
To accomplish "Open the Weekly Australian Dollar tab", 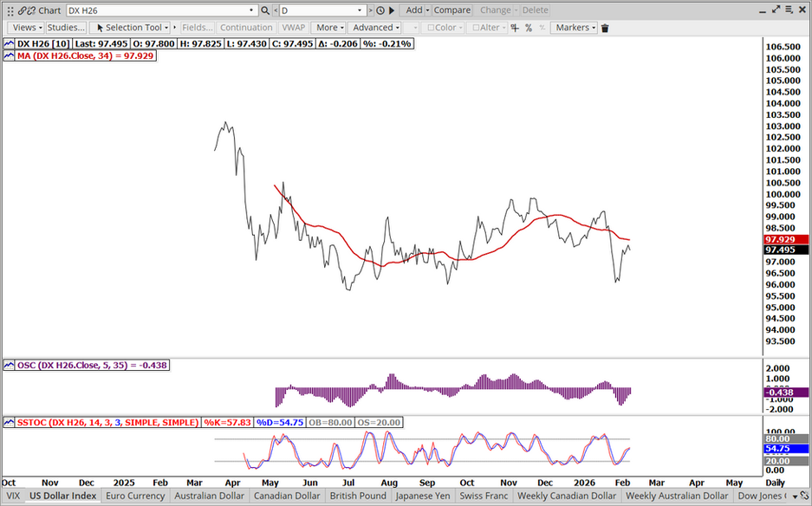I will pos(677,496).
